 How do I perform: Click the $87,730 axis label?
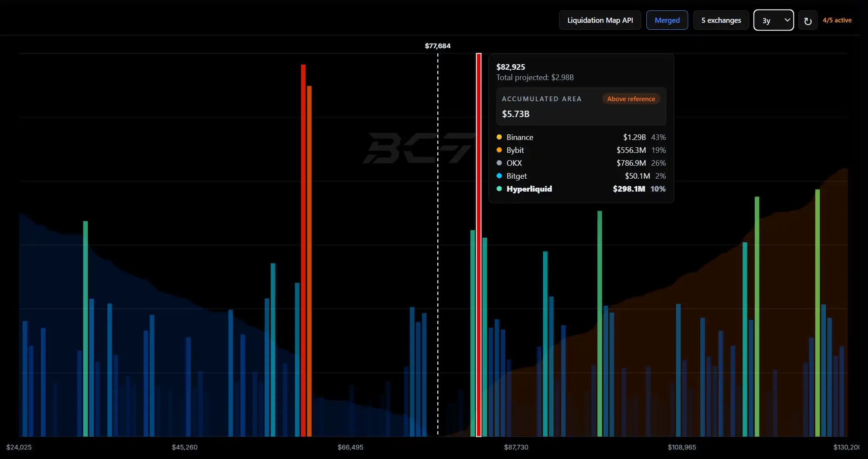pos(516,447)
